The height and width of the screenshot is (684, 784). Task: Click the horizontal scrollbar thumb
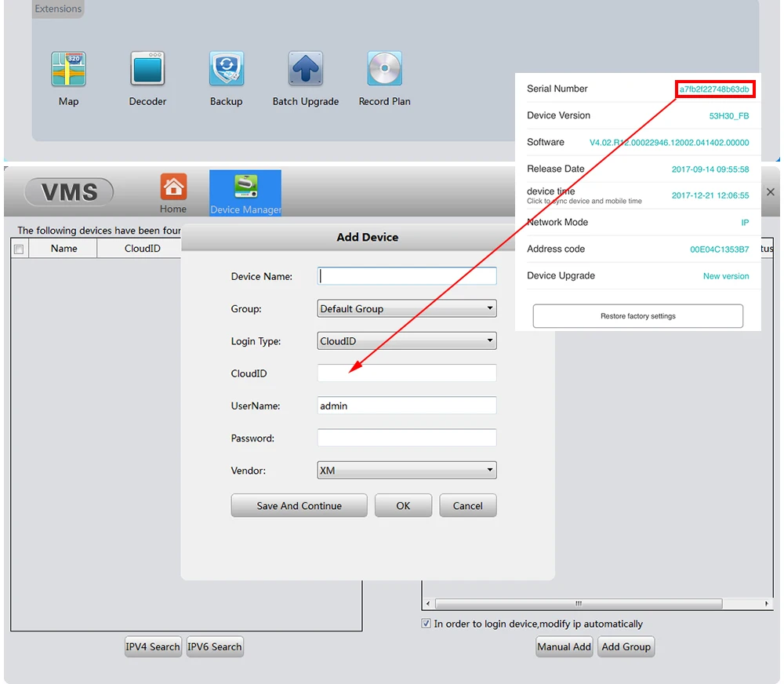[579, 603]
